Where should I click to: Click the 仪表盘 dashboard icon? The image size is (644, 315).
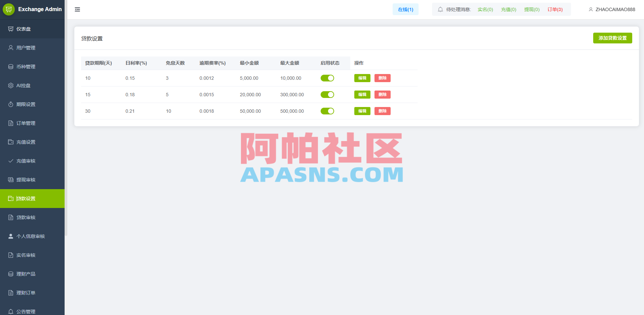[11, 29]
